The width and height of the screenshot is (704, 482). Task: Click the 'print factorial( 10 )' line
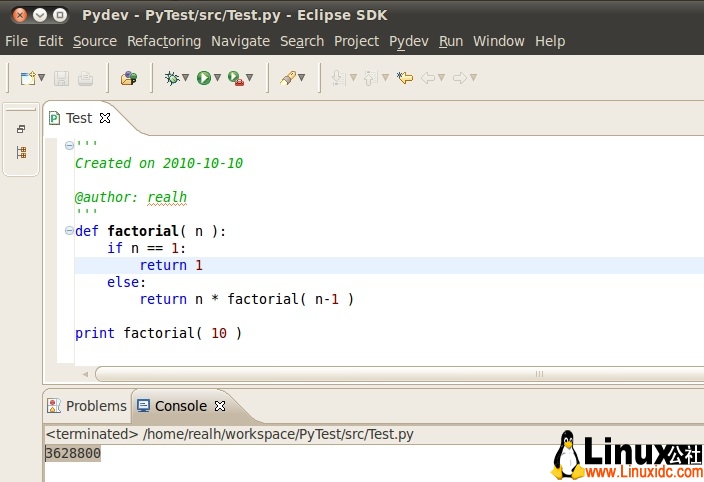click(x=158, y=333)
